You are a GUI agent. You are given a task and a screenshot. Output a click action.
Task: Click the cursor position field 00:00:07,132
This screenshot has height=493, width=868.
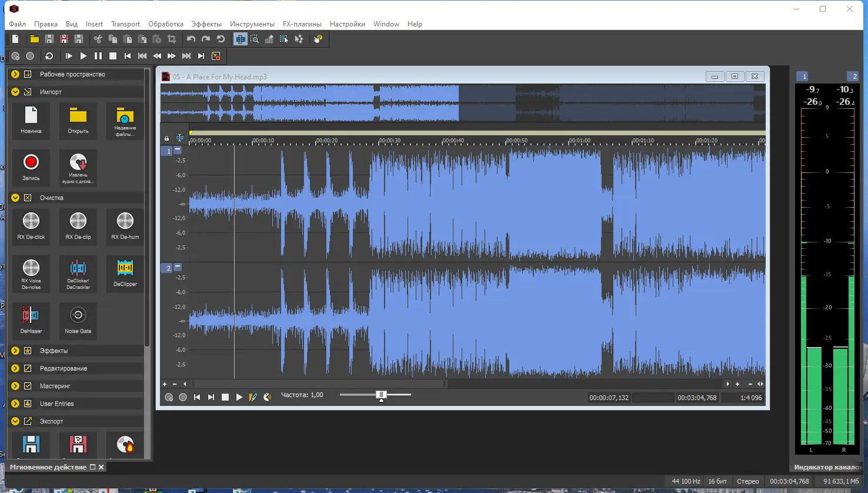pos(609,398)
